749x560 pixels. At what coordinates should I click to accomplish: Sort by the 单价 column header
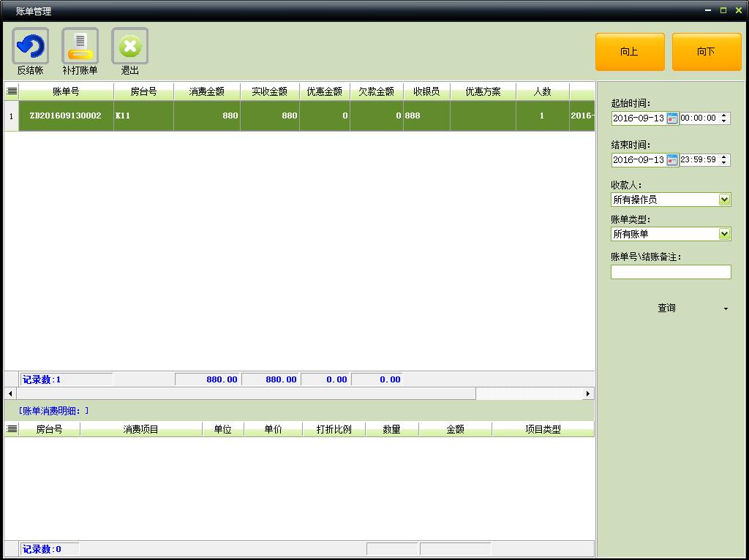pos(274,429)
